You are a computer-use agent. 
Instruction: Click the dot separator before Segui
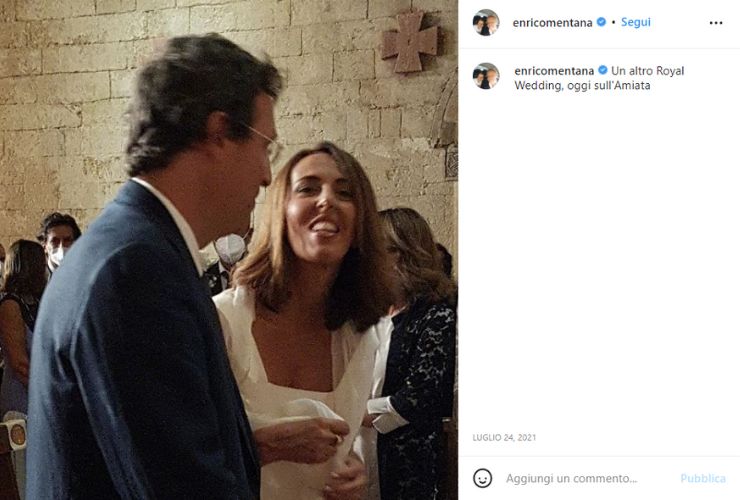coord(612,22)
